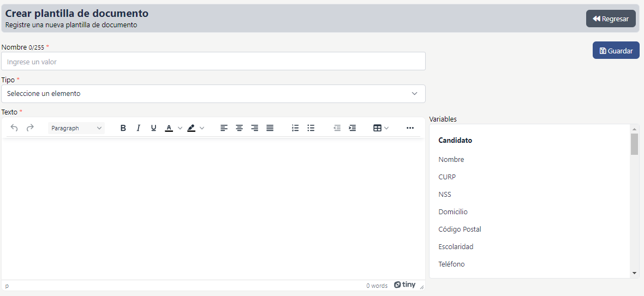Expand the Tipo select dropdown
Viewport: 644px width, 296px height.
click(x=213, y=94)
